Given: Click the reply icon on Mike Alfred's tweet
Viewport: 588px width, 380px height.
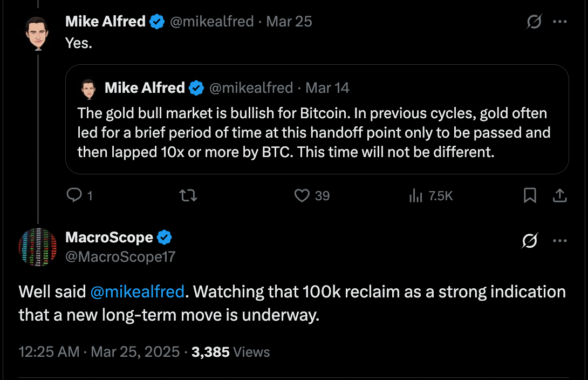Looking at the screenshot, I should tap(73, 195).
